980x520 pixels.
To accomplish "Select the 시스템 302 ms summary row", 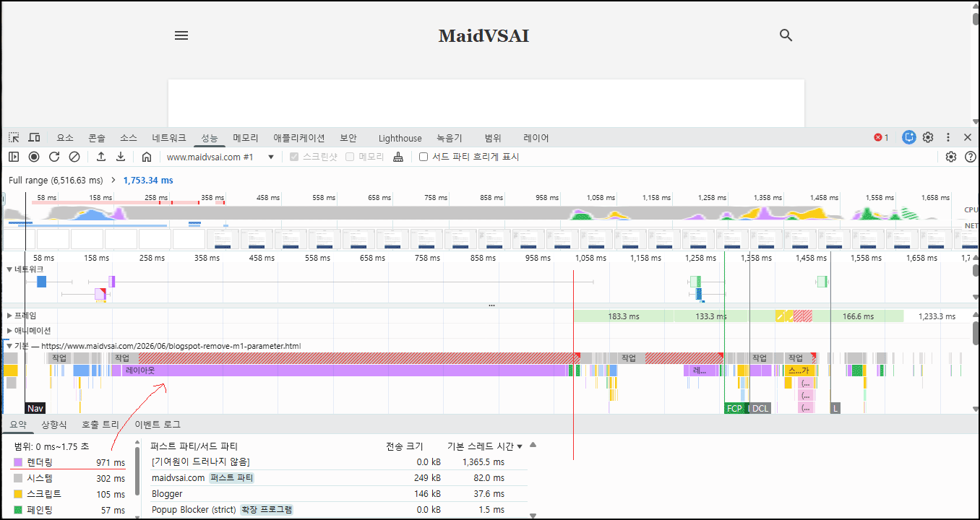I will pos(69,478).
